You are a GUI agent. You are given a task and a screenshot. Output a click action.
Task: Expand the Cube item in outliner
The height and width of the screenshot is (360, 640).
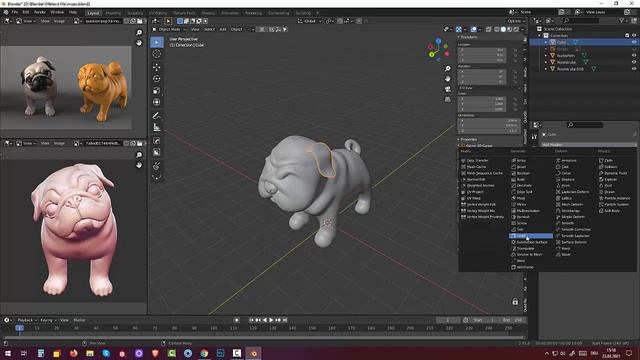click(546, 42)
